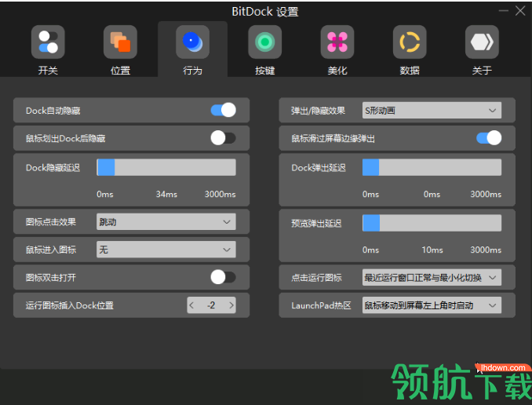The height and width of the screenshot is (405, 532).
Task: Open the 数据 data icon
Action: click(410, 42)
